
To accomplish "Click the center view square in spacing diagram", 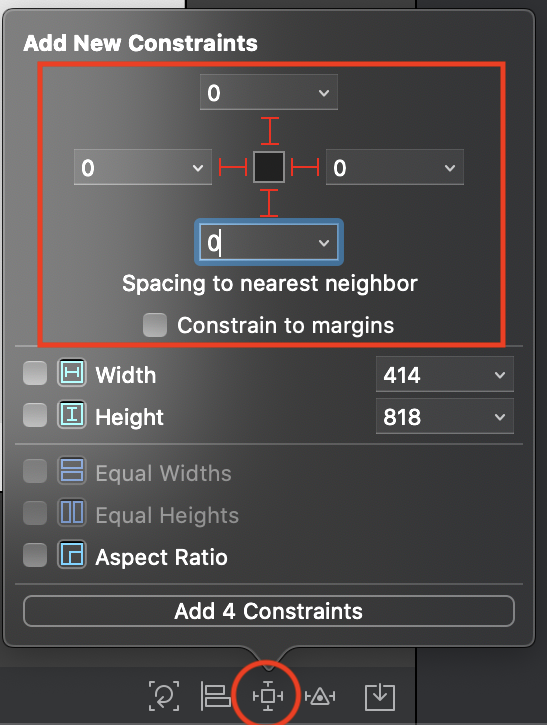I will pyautogui.click(x=269, y=167).
